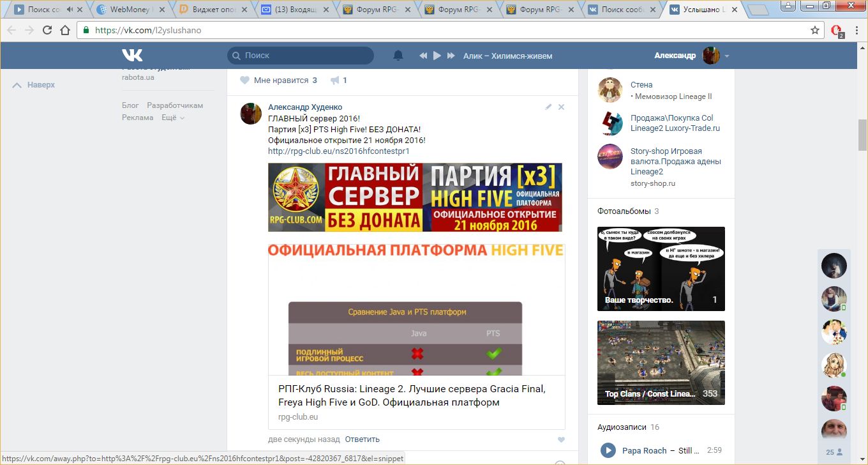Open the browser home page

coord(64,30)
